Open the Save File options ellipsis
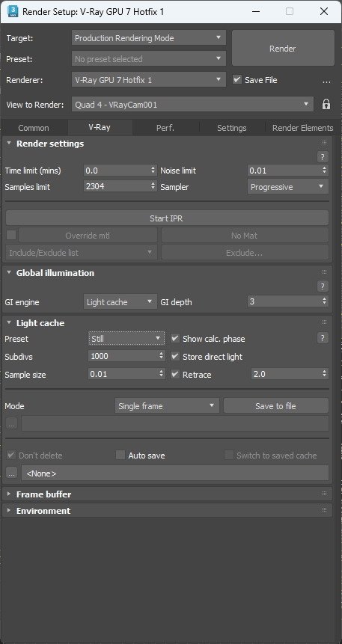The height and width of the screenshot is (644, 342). coord(326,82)
